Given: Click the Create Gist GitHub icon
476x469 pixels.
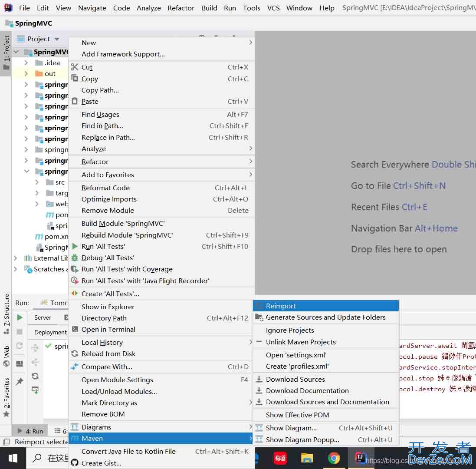Looking at the screenshot, I should coord(74,463).
